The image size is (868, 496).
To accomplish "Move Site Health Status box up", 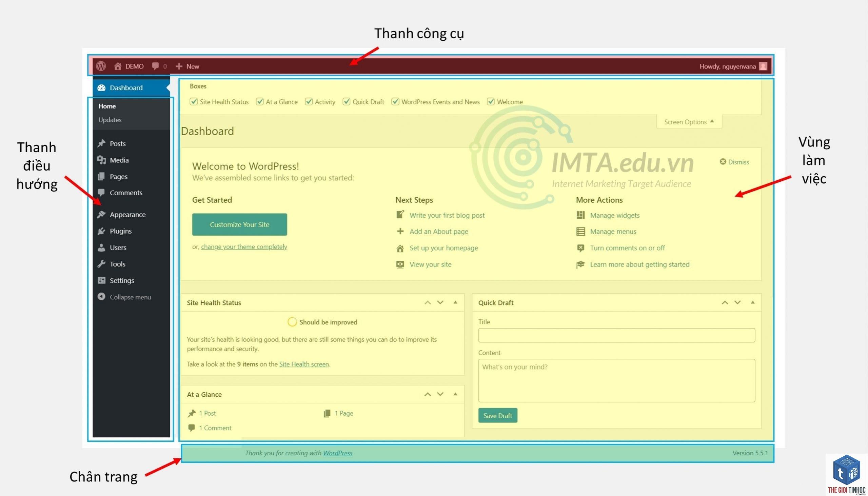I will pos(428,302).
